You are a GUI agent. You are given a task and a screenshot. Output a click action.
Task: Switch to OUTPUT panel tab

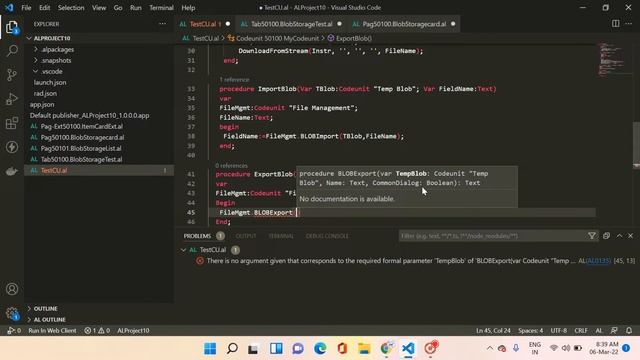click(x=246, y=236)
